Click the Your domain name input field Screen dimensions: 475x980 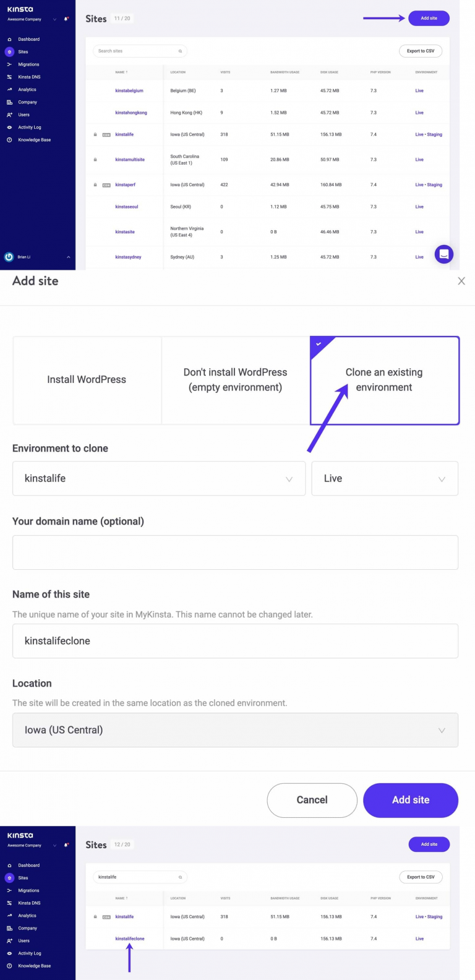[235, 552]
